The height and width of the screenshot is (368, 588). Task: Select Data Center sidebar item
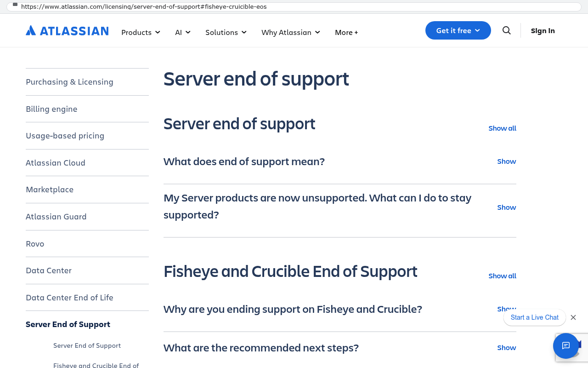click(x=49, y=270)
